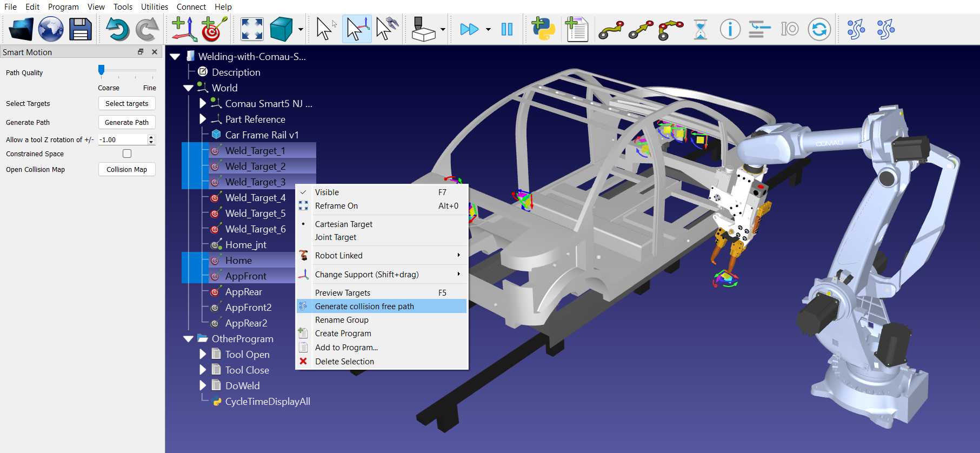This screenshot has height=453, width=980.
Task: Select Weld_Target_4 in the tree
Action: click(255, 198)
